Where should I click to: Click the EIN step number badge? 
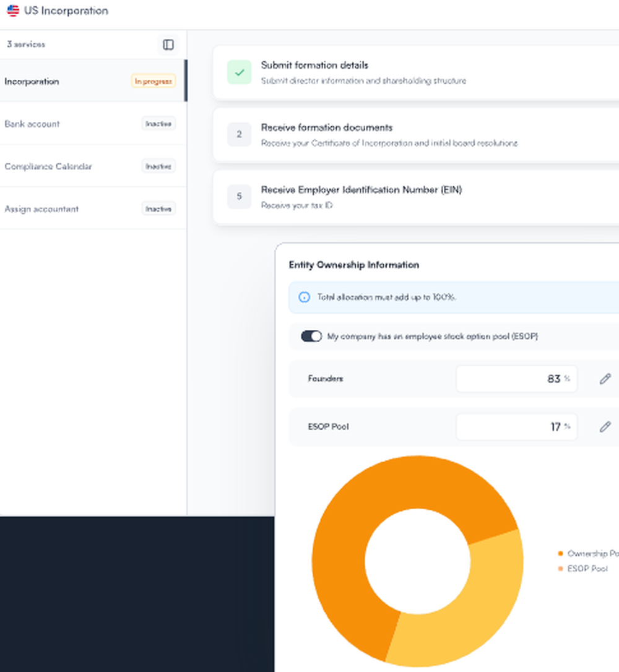click(x=239, y=196)
